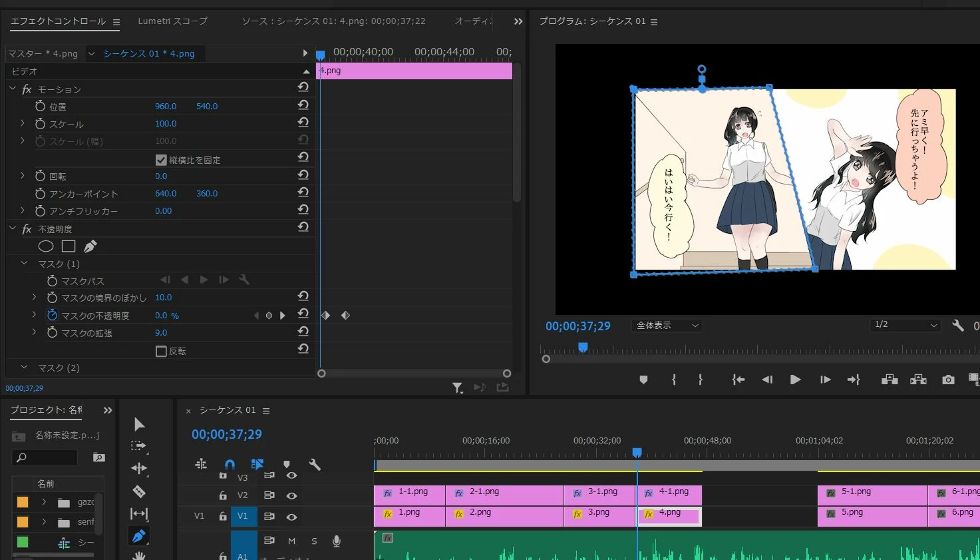This screenshot has height=560, width=980.
Task: Choose the Track Select Forward tool
Action: point(138,445)
